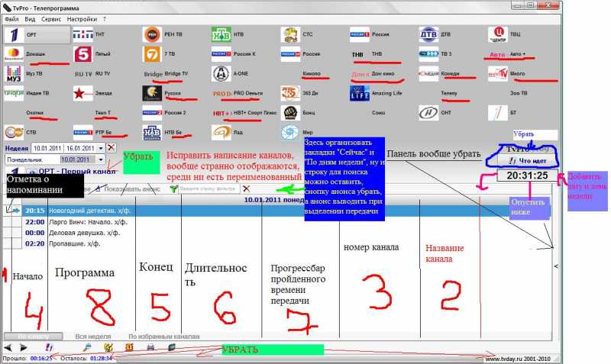The width and height of the screenshot is (611, 364).
Task: Click the 20:31:25 clock display
Action: (527, 176)
